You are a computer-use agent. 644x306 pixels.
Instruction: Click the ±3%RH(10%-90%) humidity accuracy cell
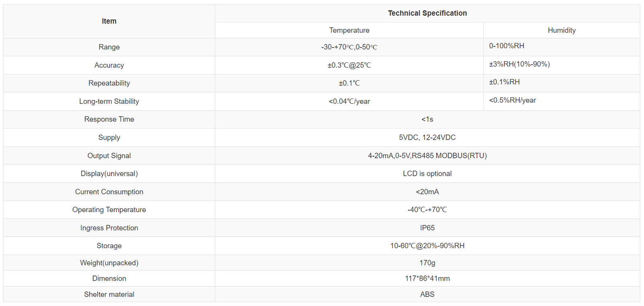[x=519, y=64]
